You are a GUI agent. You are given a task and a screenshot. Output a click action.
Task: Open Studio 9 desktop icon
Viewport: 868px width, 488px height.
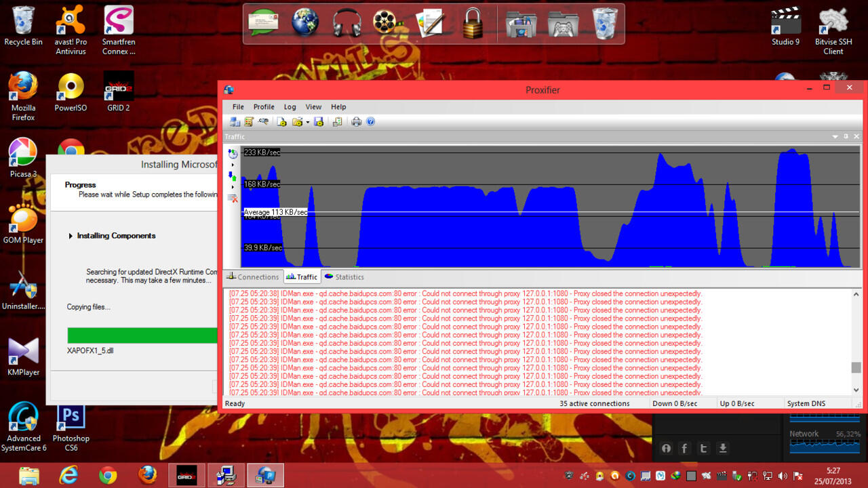(x=785, y=26)
